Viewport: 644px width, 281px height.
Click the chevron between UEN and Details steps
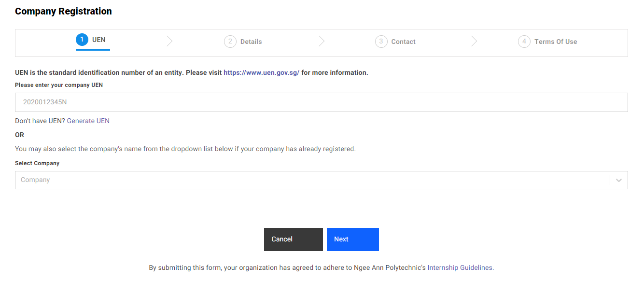169,42
